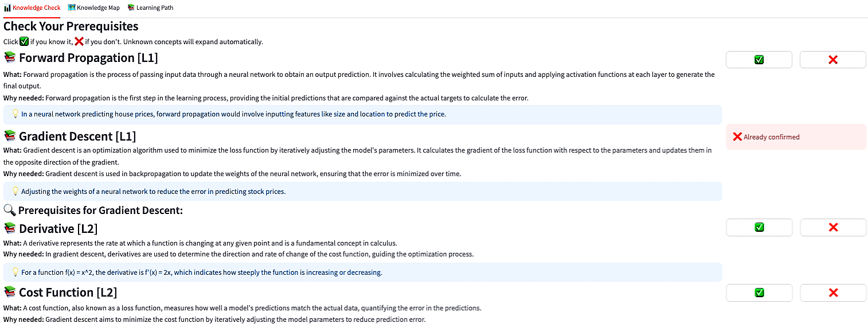Click the lightbulb in house prices example
Viewport: 868px width, 327px height.
15,114
